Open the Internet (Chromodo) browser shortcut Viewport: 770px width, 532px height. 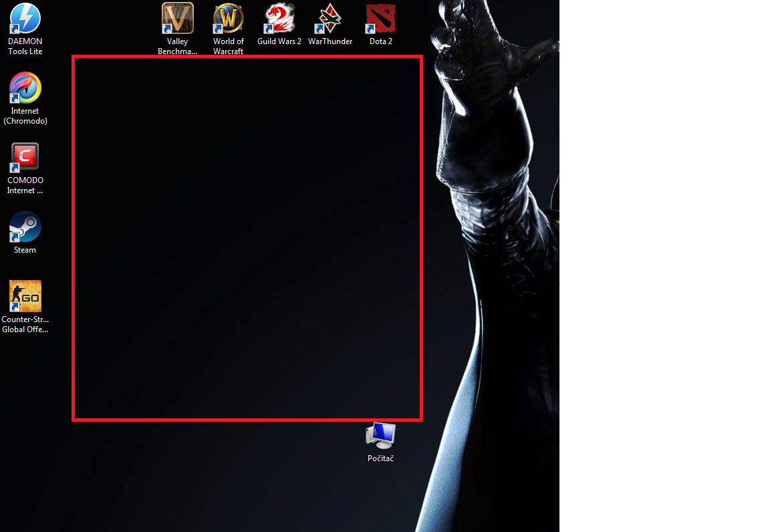click(x=25, y=88)
